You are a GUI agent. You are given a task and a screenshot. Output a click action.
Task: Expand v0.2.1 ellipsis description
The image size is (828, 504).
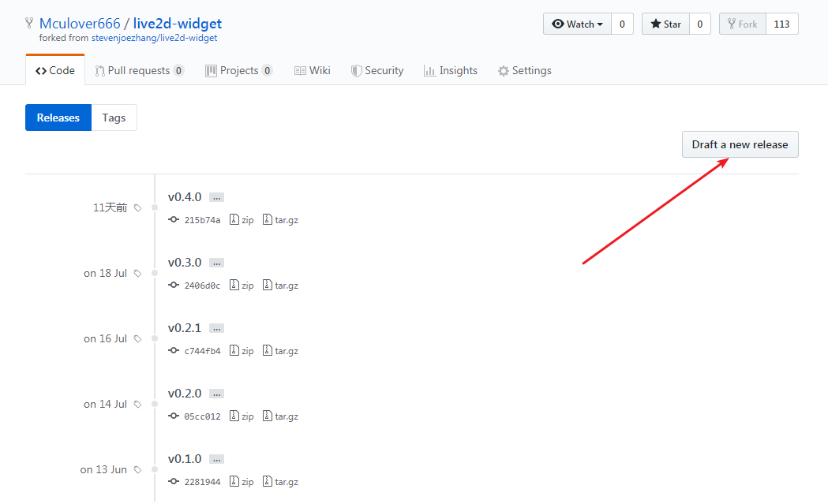point(216,328)
